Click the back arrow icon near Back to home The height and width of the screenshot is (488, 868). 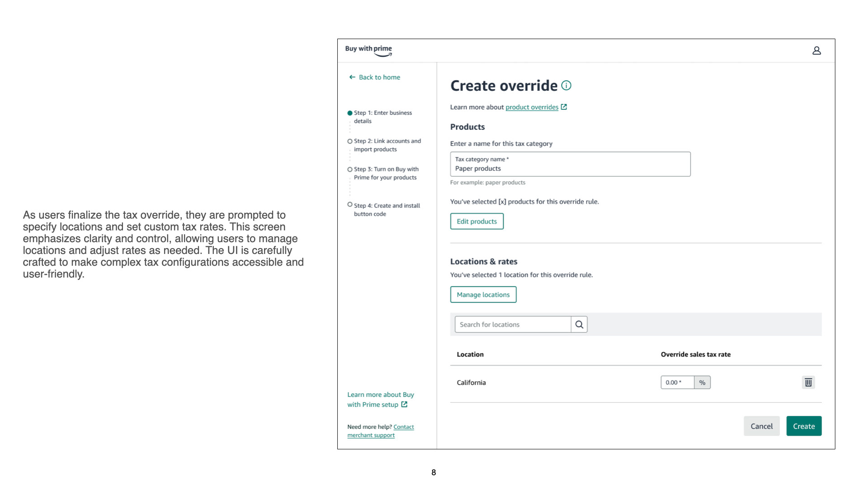[x=352, y=77]
